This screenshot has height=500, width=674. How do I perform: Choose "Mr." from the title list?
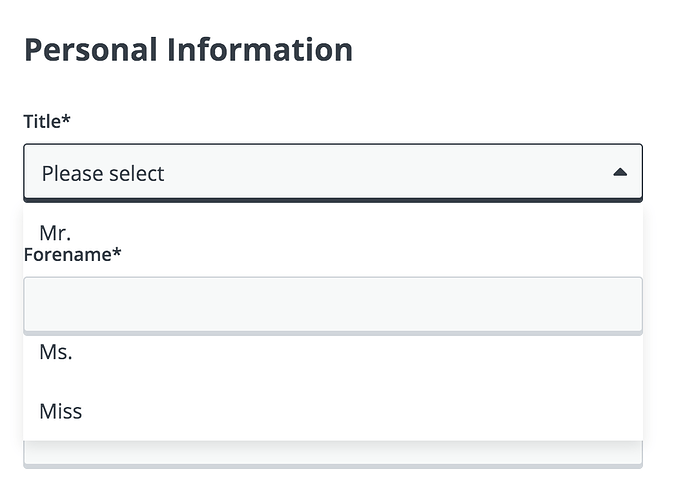coord(54,232)
